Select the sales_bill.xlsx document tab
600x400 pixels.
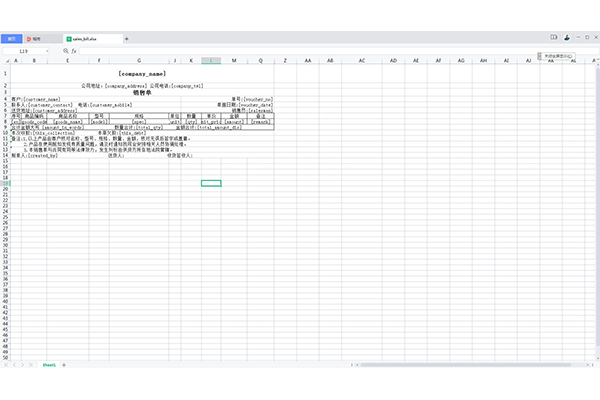click(x=93, y=39)
